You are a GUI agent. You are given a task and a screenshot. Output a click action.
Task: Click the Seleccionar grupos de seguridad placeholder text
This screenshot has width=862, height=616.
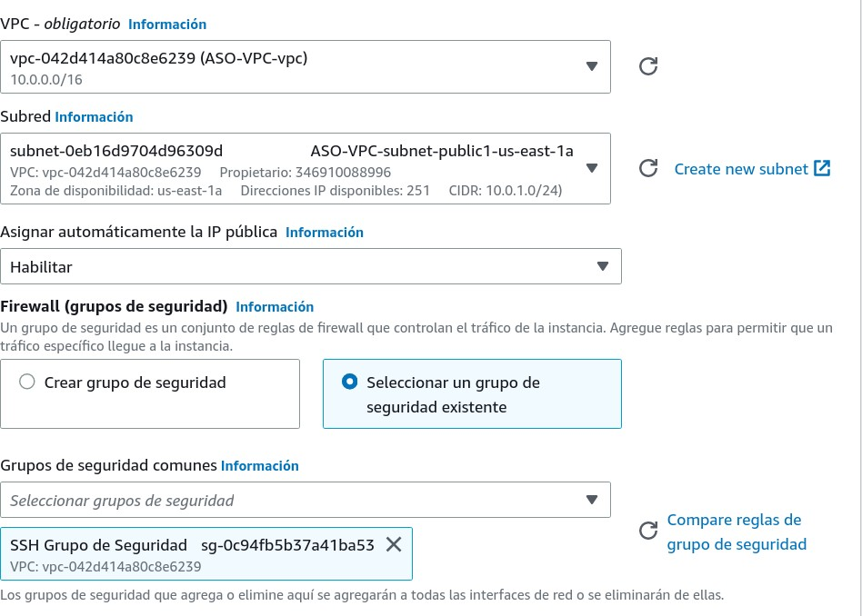[x=122, y=501]
